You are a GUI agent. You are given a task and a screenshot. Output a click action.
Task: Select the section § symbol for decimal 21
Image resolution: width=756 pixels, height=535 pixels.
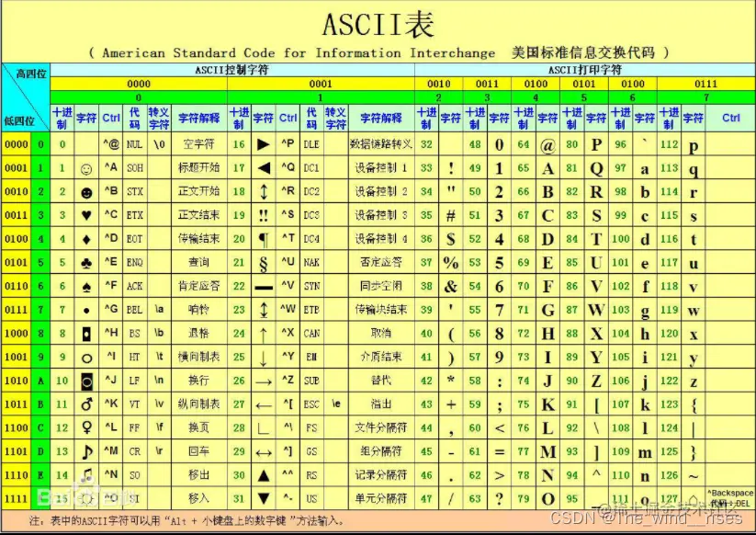264,264
